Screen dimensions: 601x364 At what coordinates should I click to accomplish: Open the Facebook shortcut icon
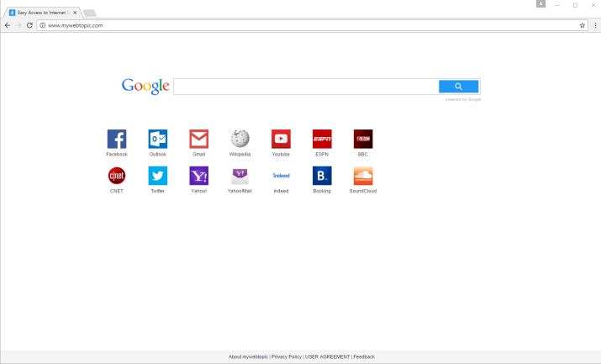click(x=117, y=139)
